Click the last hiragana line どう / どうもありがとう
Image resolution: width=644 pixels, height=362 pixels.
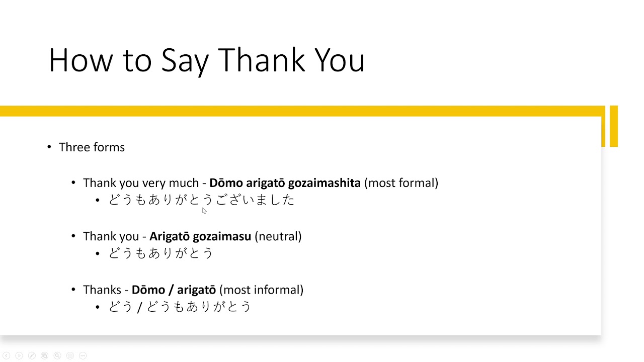pyautogui.click(x=180, y=307)
